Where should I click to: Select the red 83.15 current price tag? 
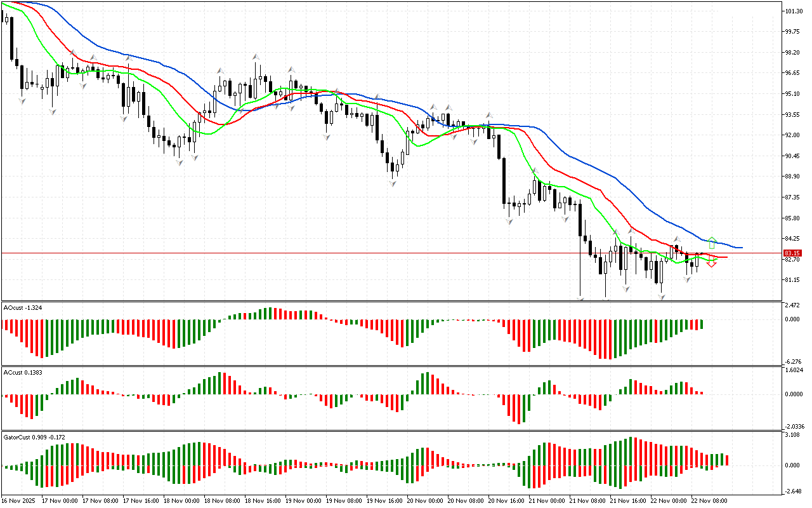(791, 253)
